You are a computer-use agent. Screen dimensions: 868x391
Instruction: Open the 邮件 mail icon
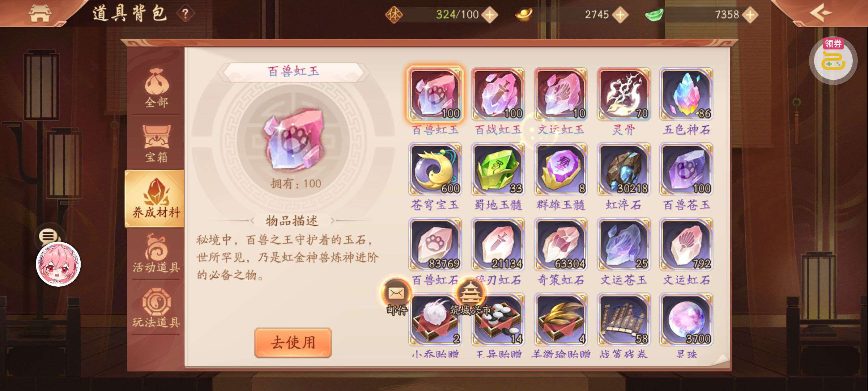396,297
